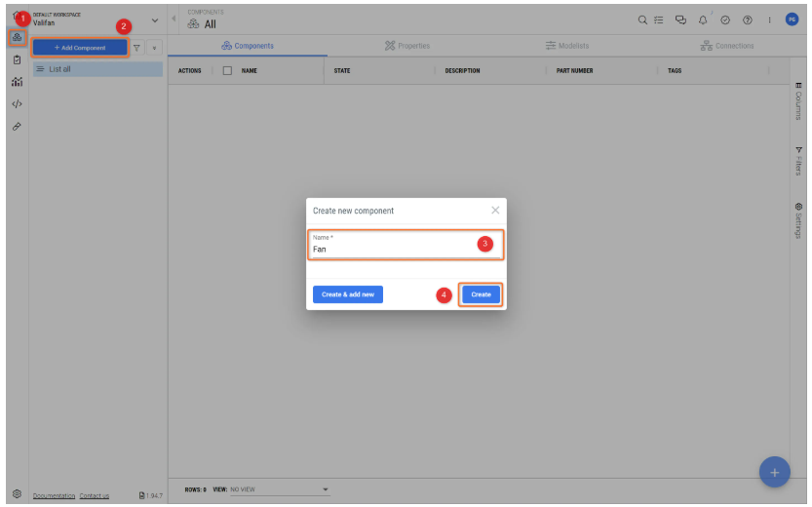The width and height of the screenshot is (812, 507).
Task: Open the Columns side panel
Action: (798, 101)
